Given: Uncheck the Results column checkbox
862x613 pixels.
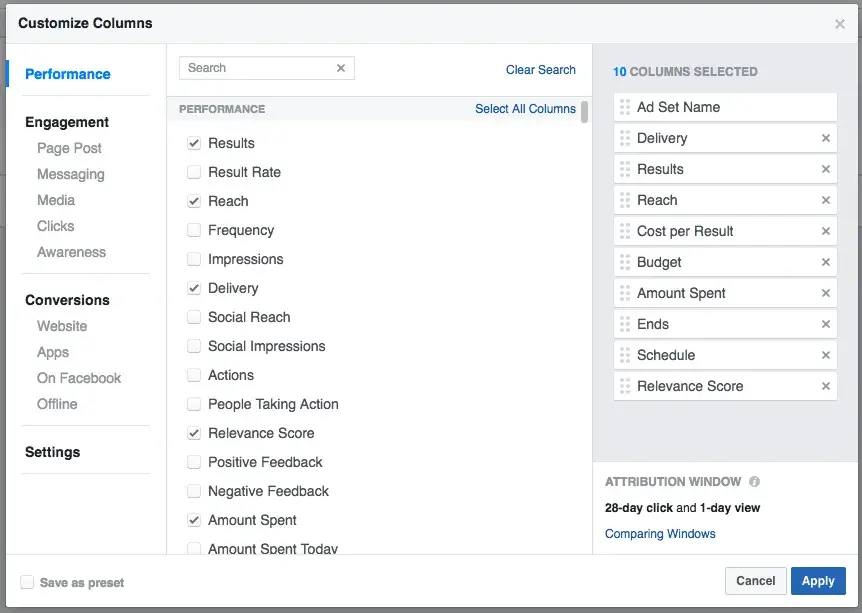Looking at the screenshot, I should click(x=194, y=143).
